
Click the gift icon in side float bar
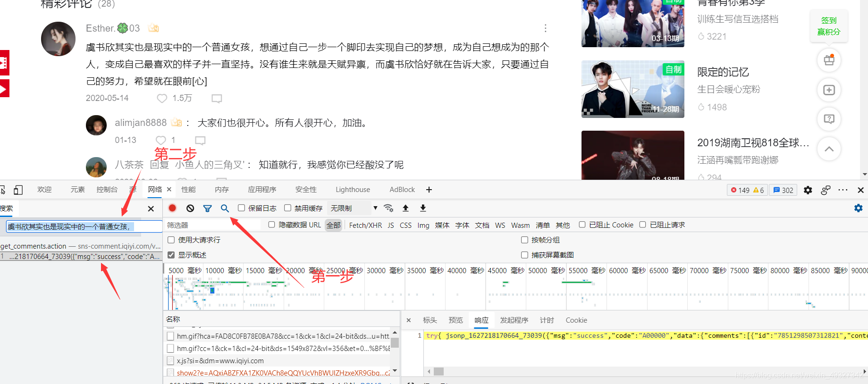[x=829, y=60]
